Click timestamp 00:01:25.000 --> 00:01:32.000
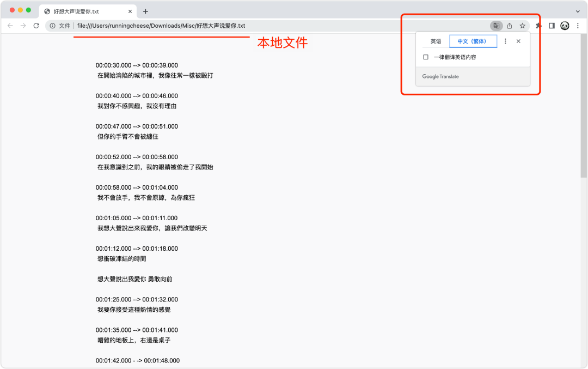Image resolution: width=588 pixels, height=369 pixels. [137, 300]
